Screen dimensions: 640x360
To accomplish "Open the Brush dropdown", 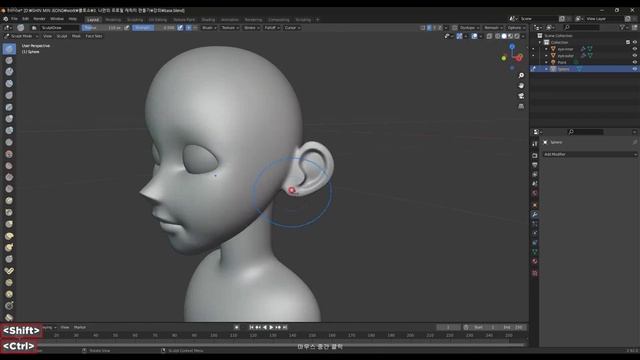I will coord(209,28).
